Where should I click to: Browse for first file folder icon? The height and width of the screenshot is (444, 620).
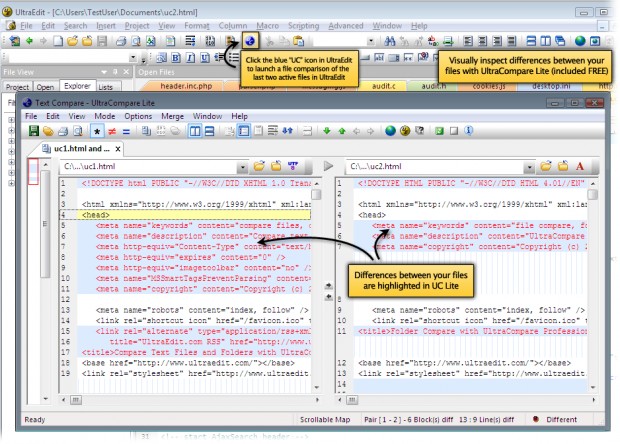point(259,166)
